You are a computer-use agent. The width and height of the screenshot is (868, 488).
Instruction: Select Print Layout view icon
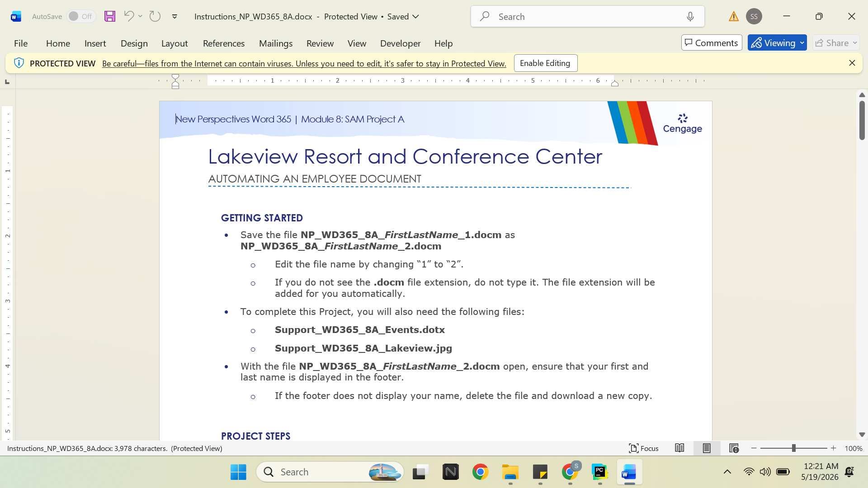[707, 448]
